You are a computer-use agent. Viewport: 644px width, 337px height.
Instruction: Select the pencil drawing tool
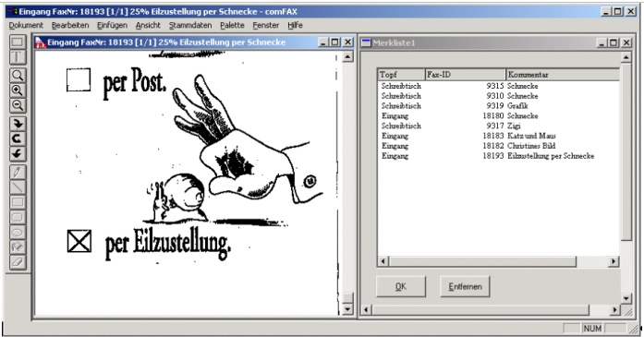[18, 172]
